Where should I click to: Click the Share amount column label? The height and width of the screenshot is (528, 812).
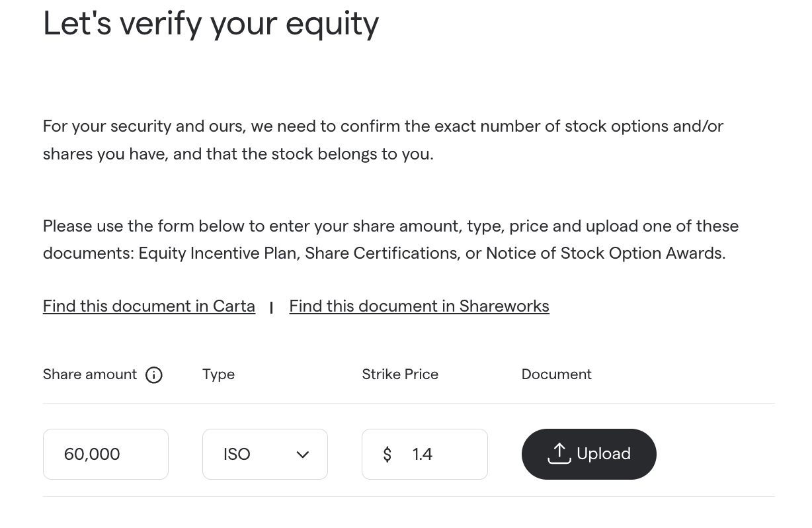click(x=90, y=374)
